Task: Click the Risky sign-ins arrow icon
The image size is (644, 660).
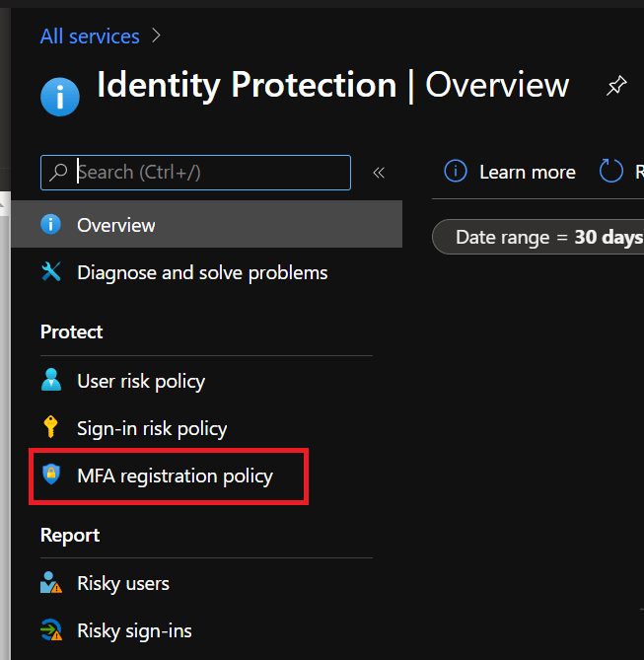Action: pyautogui.click(x=51, y=630)
